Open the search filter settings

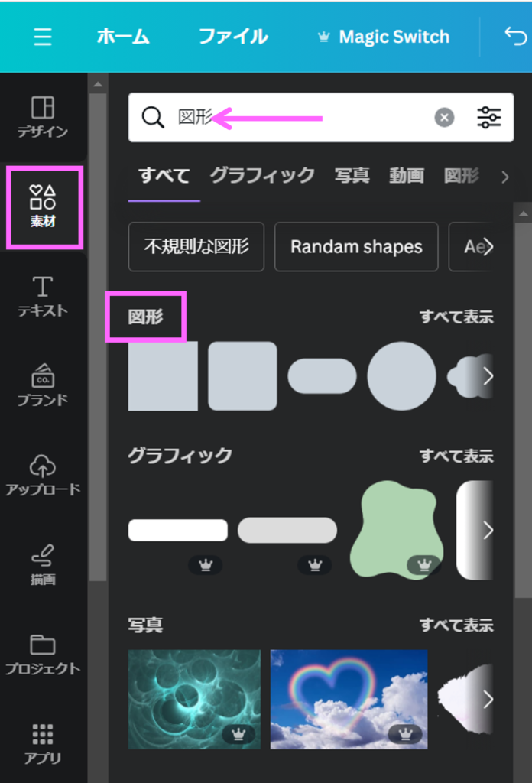[488, 117]
